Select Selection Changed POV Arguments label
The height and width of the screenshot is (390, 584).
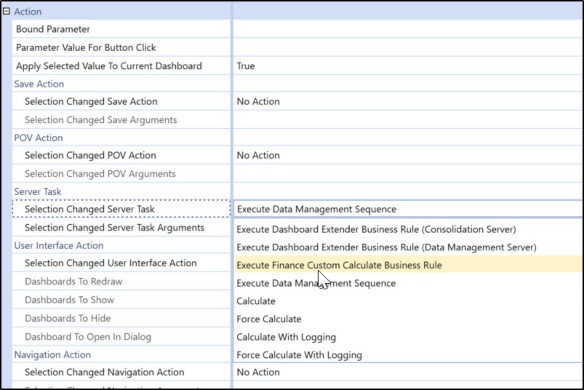pos(100,174)
